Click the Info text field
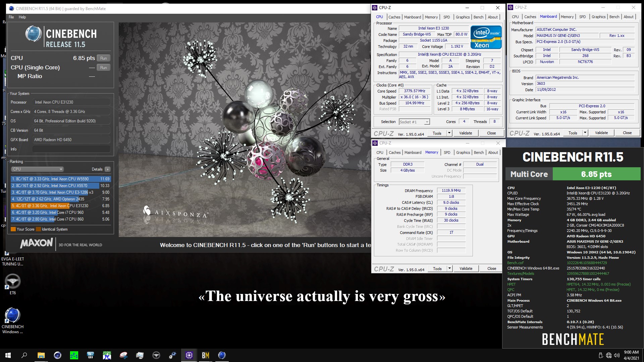 tap(71, 149)
